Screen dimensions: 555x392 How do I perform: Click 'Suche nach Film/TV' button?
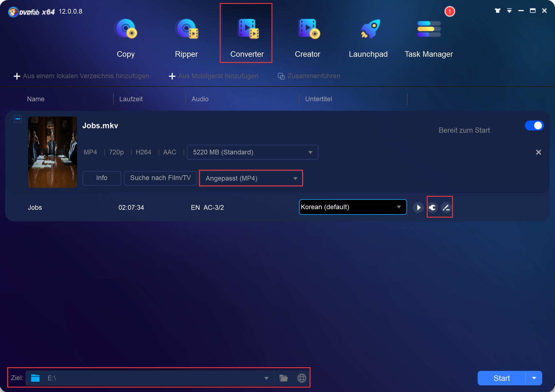click(x=161, y=178)
